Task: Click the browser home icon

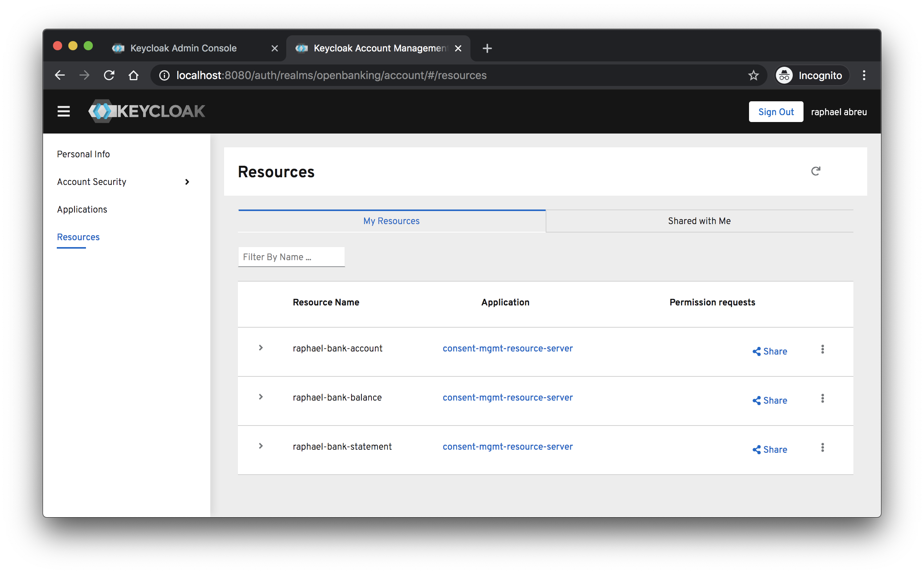Action: (134, 75)
